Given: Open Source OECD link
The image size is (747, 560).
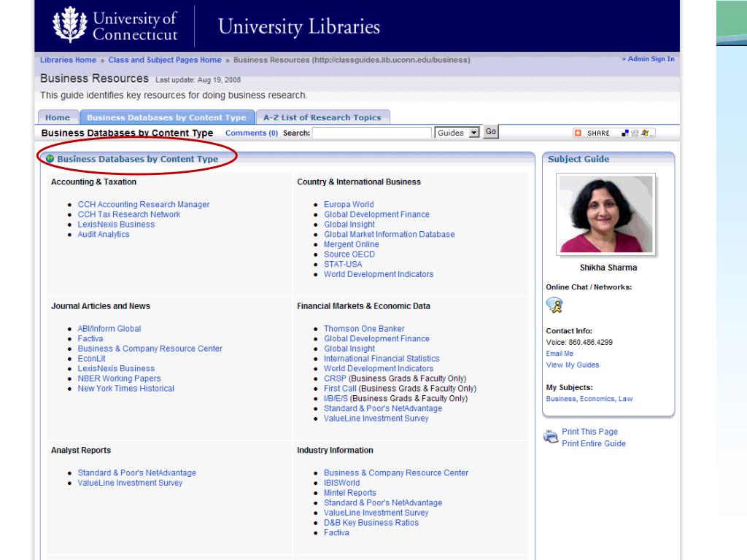Looking at the screenshot, I should 349,254.
